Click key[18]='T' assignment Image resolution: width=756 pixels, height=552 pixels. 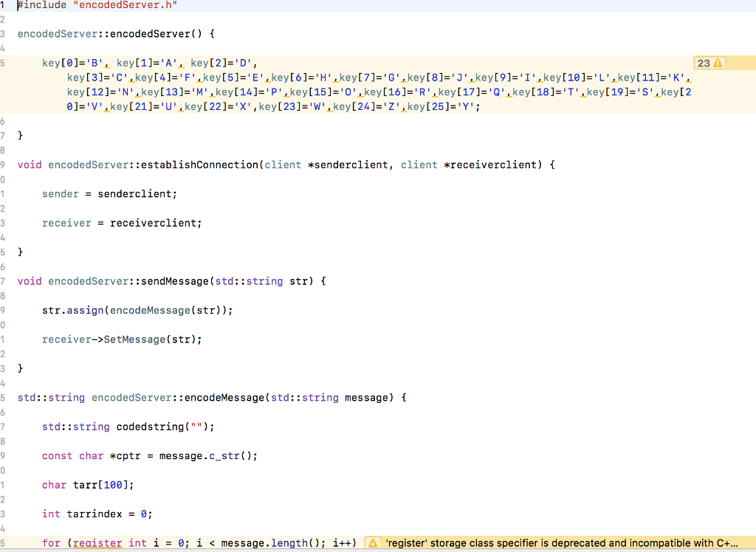pos(546,92)
